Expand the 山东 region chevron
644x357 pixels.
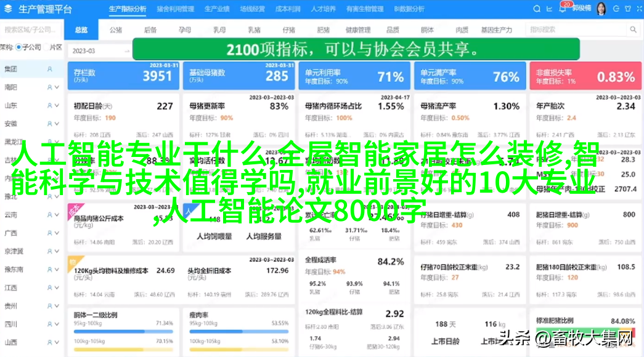[x=57, y=106]
